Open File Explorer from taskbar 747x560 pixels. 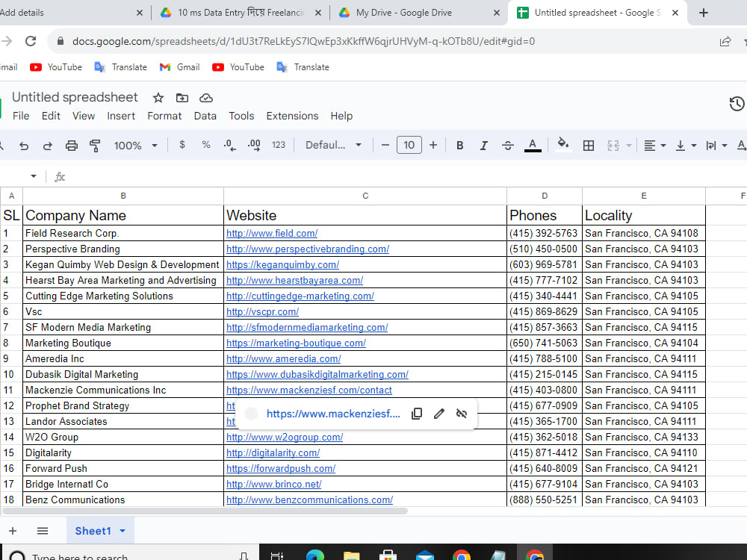click(352, 556)
